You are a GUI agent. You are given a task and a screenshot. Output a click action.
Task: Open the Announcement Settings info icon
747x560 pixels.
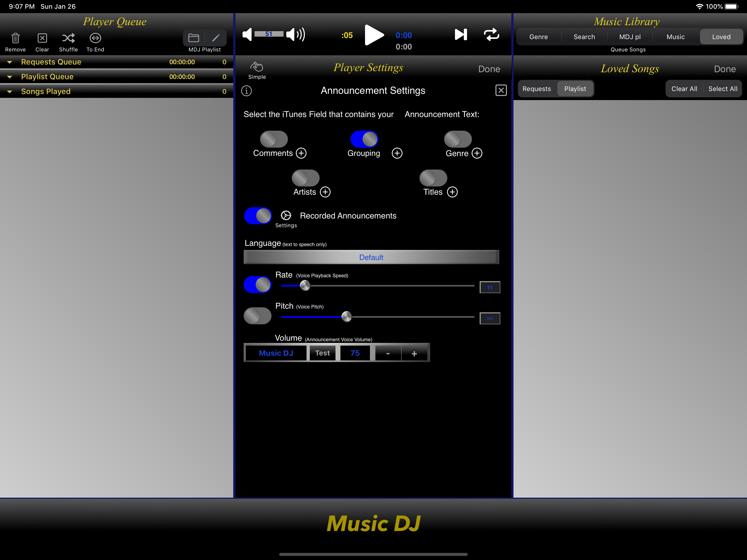point(247,91)
